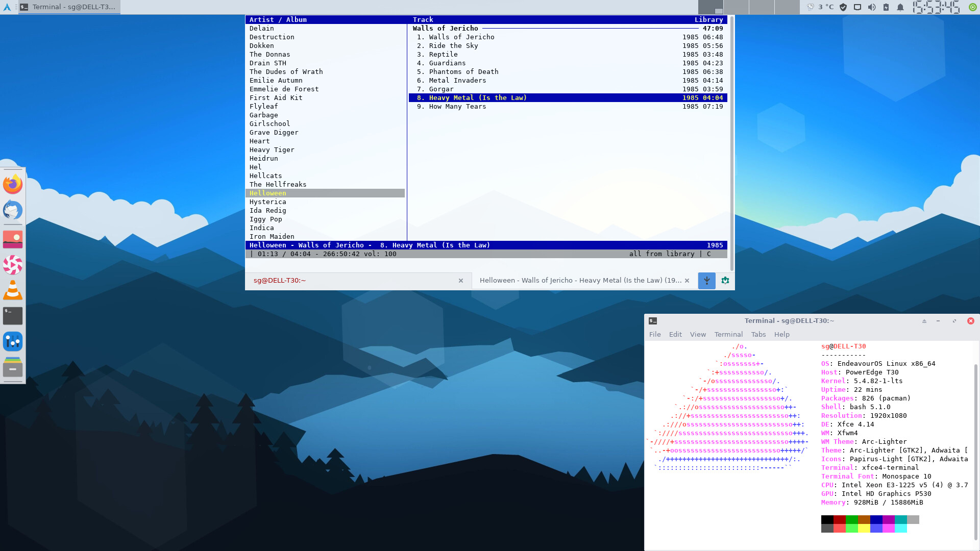Image resolution: width=980 pixels, height=551 pixels.
Task: Launch the terminal emulator from the dock
Action: (13, 316)
